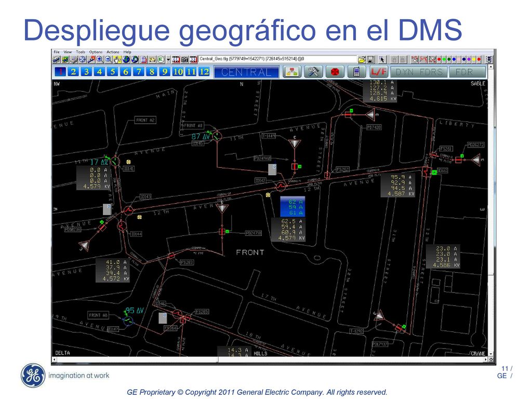Toggle the bright green dot filter
This screenshot has width=532, height=399.
(x=444, y=59)
